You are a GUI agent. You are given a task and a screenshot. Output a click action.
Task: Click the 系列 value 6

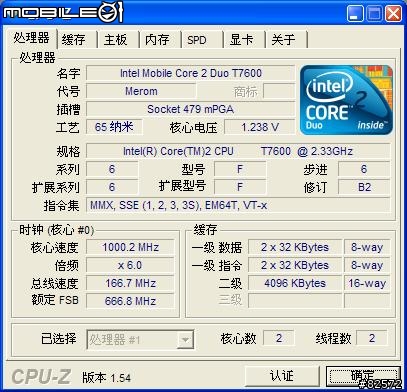coord(112,169)
